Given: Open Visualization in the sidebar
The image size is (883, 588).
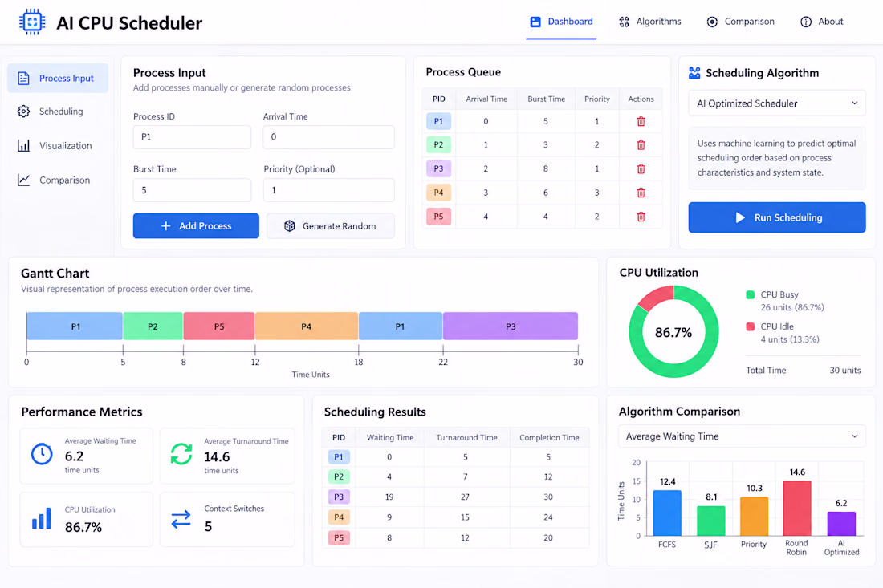Looking at the screenshot, I should click(58, 146).
